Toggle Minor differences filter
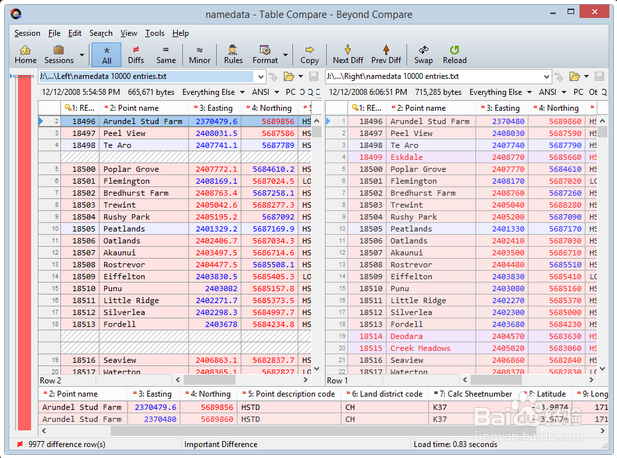Viewport: 617px width, 458px height. click(x=200, y=55)
